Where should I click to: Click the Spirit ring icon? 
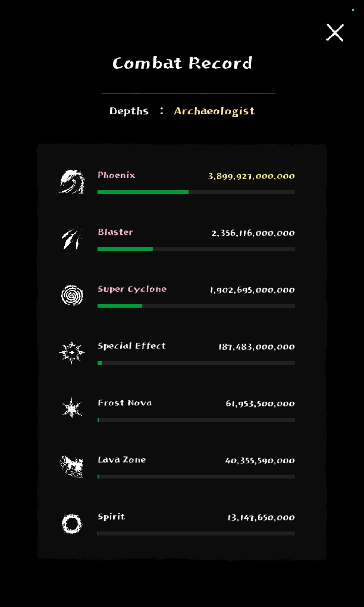[72, 524]
